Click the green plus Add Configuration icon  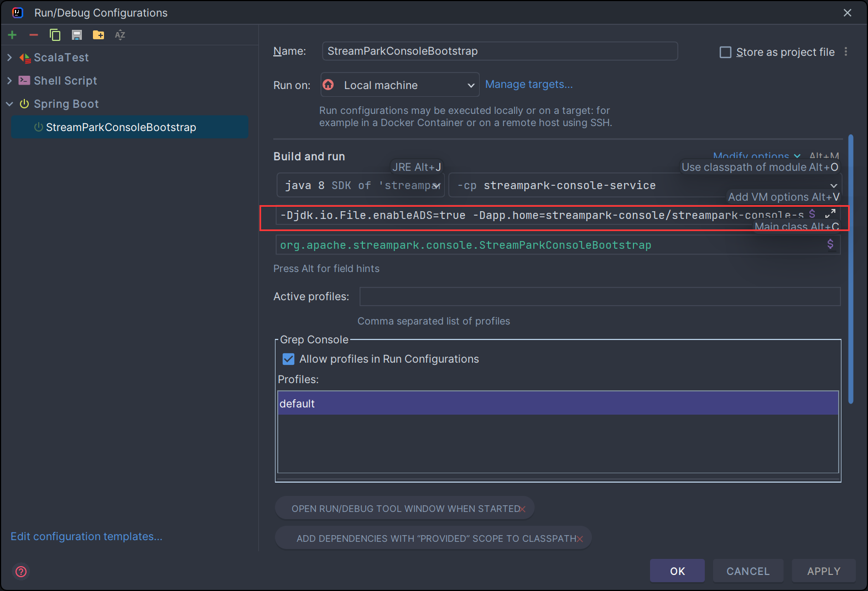(12, 35)
